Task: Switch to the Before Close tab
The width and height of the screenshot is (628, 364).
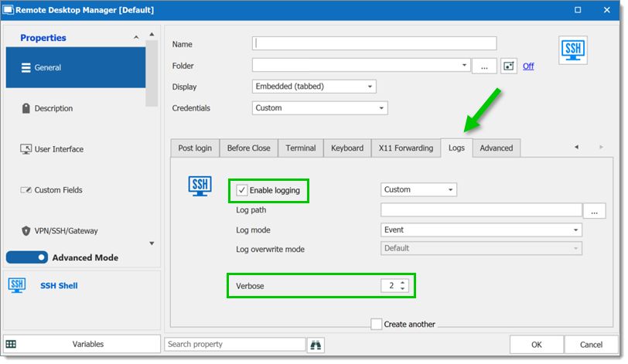Action: [x=249, y=148]
